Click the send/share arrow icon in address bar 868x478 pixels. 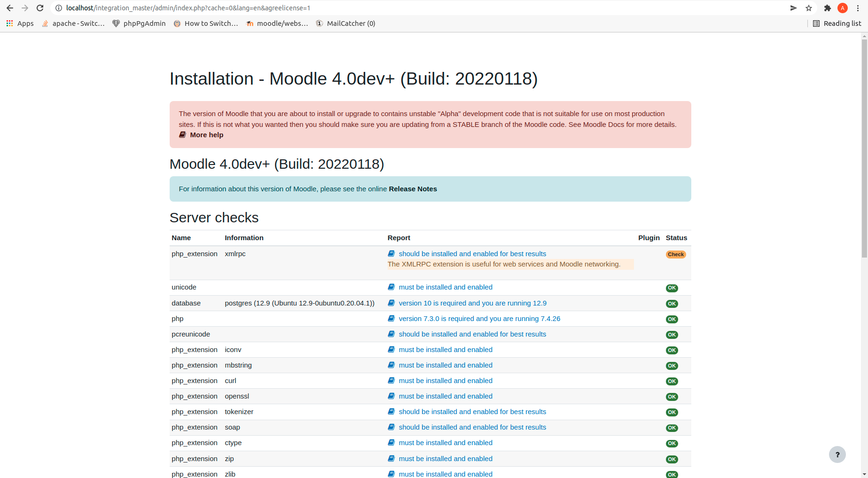click(793, 8)
